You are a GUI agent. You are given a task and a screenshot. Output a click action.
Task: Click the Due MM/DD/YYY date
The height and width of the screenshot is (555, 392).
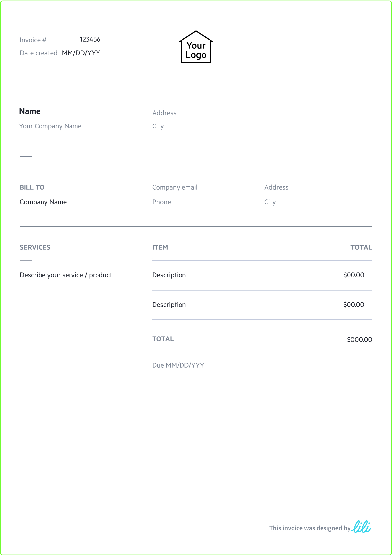[x=178, y=365]
